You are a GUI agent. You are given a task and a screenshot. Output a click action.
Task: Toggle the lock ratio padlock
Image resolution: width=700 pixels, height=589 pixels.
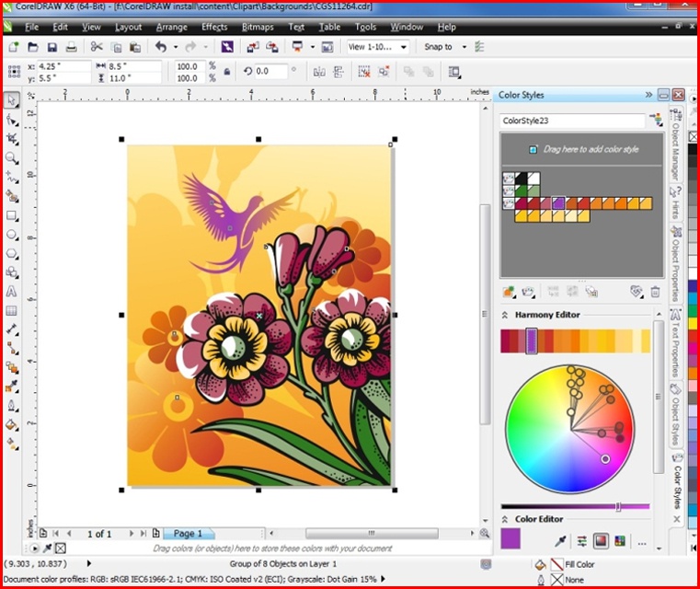[x=227, y=72]
